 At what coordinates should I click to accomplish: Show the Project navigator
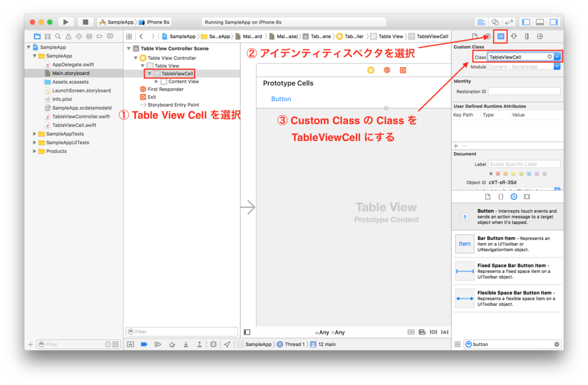click(x=37, y=36)
